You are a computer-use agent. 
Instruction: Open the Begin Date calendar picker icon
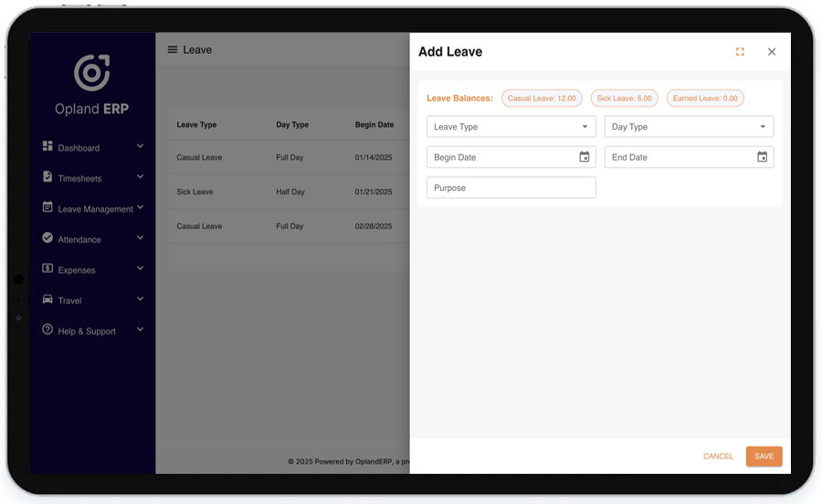tap(585, 157)
